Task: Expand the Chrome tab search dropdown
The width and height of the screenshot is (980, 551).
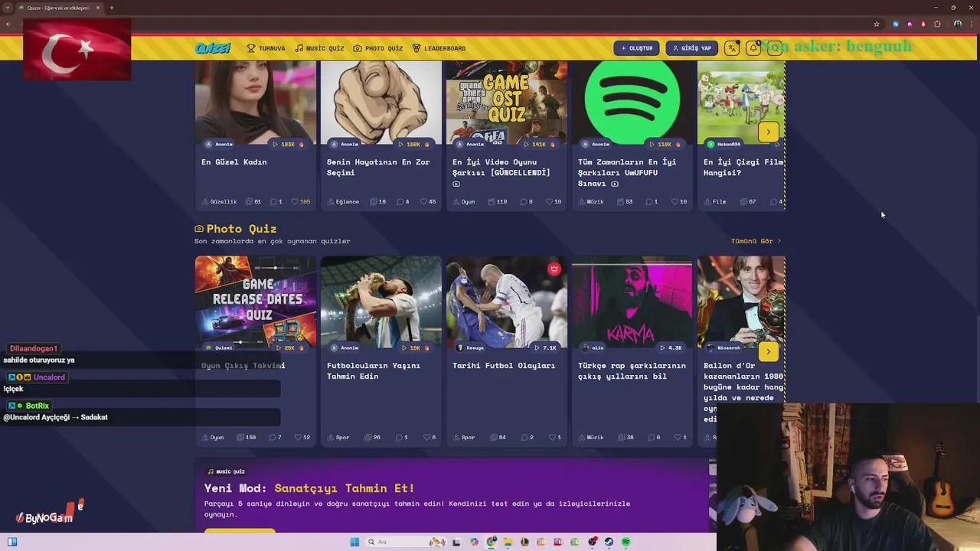Action: click(x=8, y=8)
